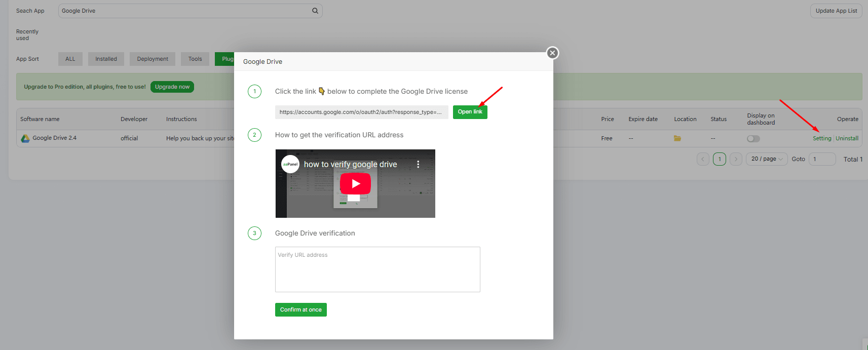
Task: Click the Open link button
Action: pyautogui.click(x=470, y=112)
